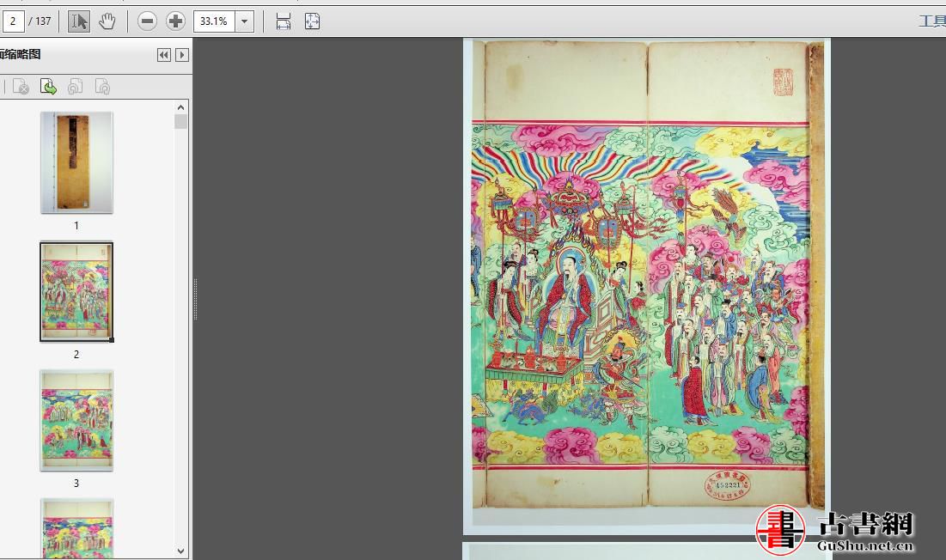946x560 pixels.
Task: Click the extract pages green arrow icon
Action: click(48, 87)
